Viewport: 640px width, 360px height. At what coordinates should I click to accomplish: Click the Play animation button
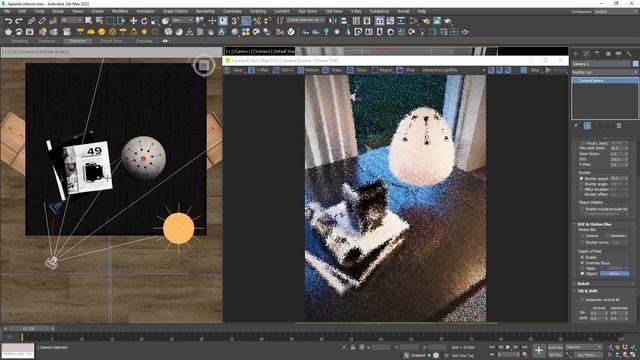click(x=508, y=347)
